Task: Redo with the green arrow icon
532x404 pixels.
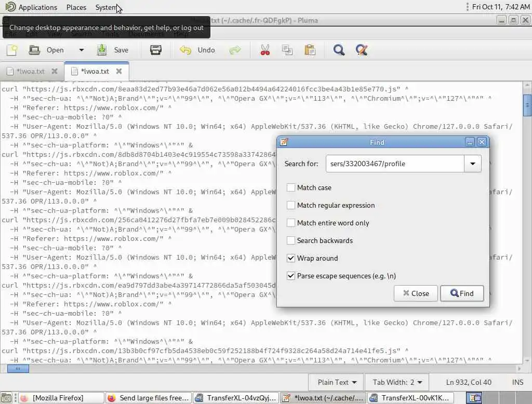Action: click(235, 50)
